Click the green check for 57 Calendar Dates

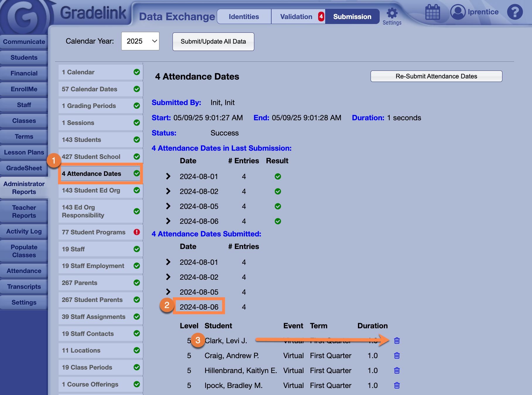coord(137,89)
